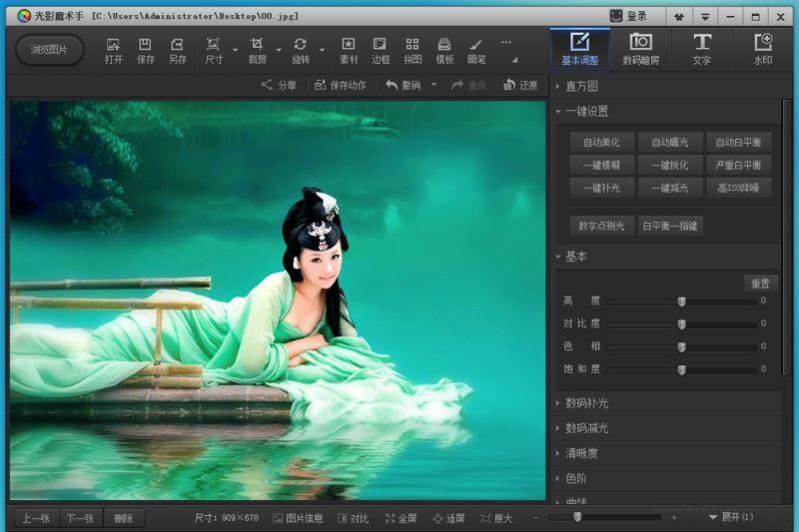Viewport: 799px width, 532px height.
Task: Switch to the 基本调整 tab
Action: pyautogui.click(x=580, y=49)
